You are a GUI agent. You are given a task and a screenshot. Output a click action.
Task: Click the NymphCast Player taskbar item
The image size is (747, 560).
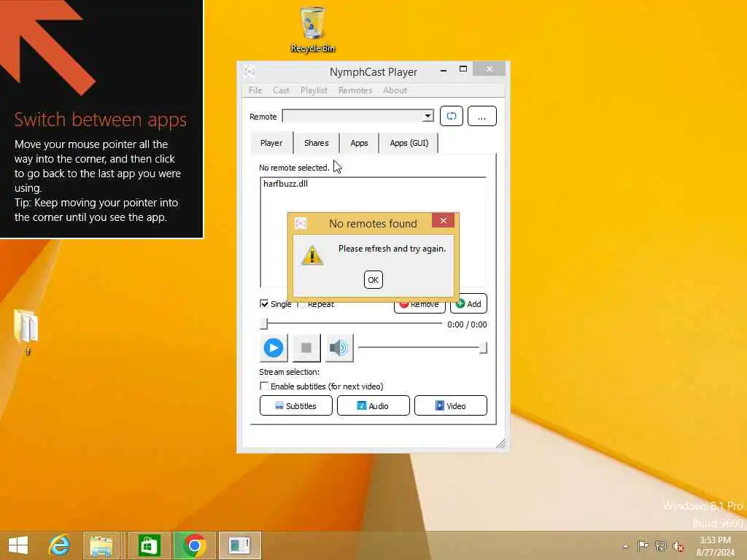[239, 545]
